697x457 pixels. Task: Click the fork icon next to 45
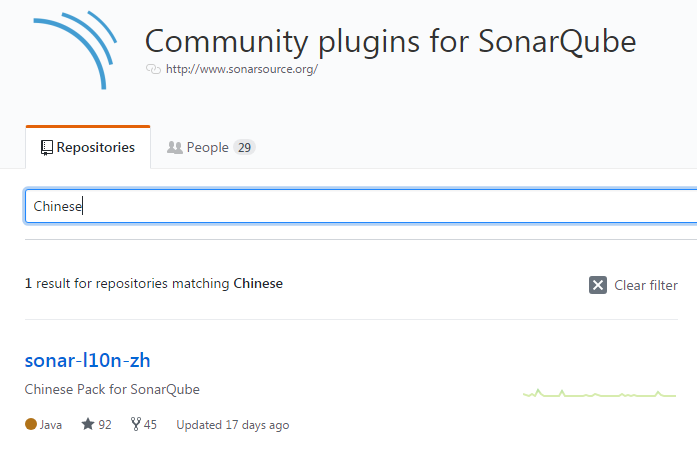click(x=136, y=424)
